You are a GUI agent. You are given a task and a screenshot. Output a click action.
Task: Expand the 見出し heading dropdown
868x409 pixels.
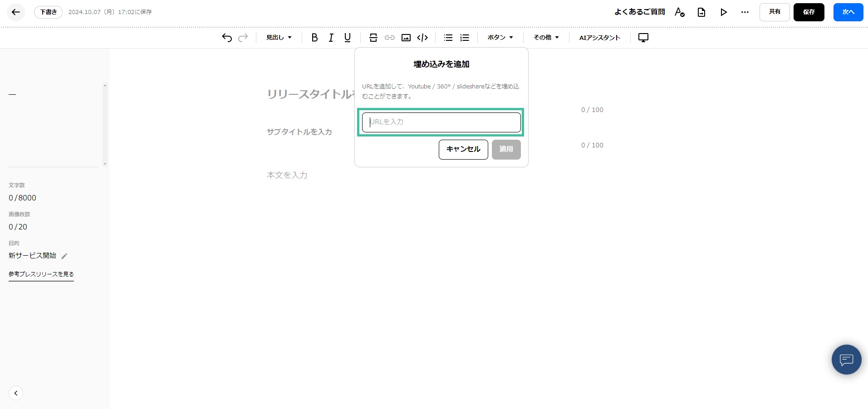pyautogui.click(x=279, y=38)
